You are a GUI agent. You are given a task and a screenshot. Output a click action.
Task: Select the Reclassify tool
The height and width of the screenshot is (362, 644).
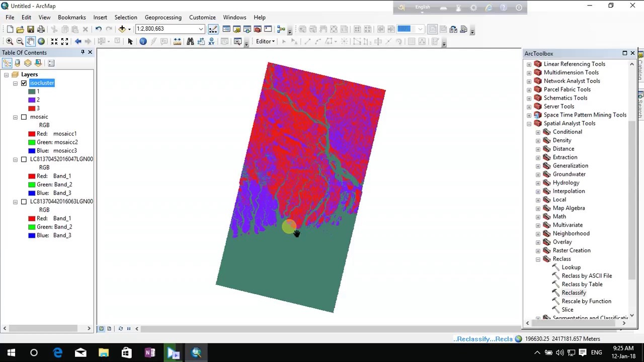click(x=574, y=293)
